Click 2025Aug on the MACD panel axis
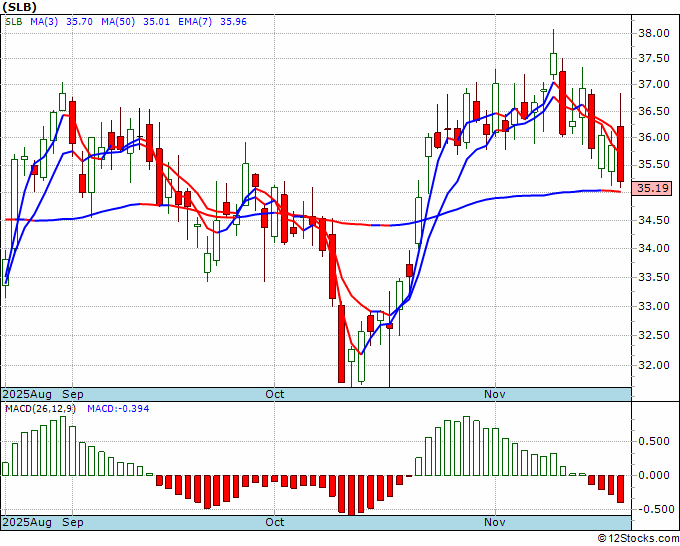 tap(27, 522)
